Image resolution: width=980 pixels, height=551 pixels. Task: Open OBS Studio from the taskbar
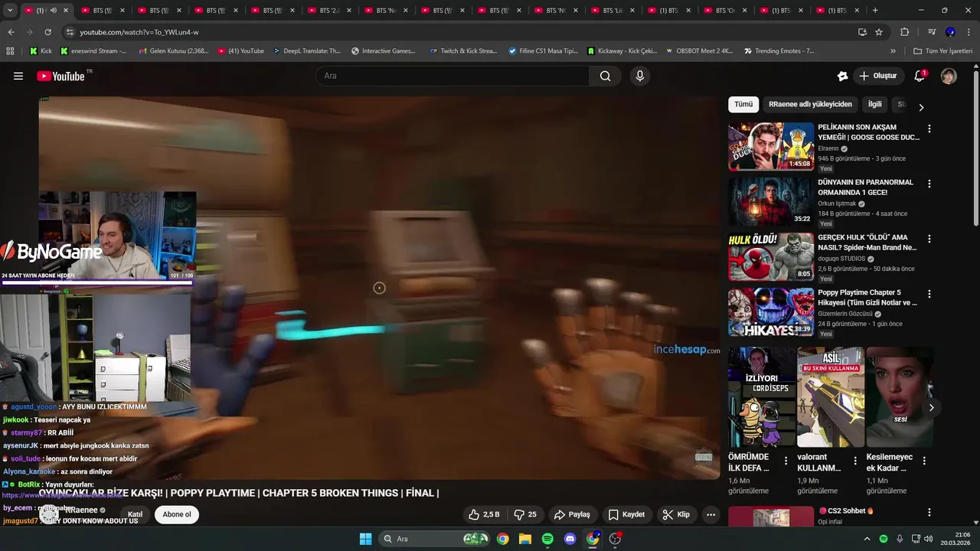pyautogui.click(x=615, y=539)
